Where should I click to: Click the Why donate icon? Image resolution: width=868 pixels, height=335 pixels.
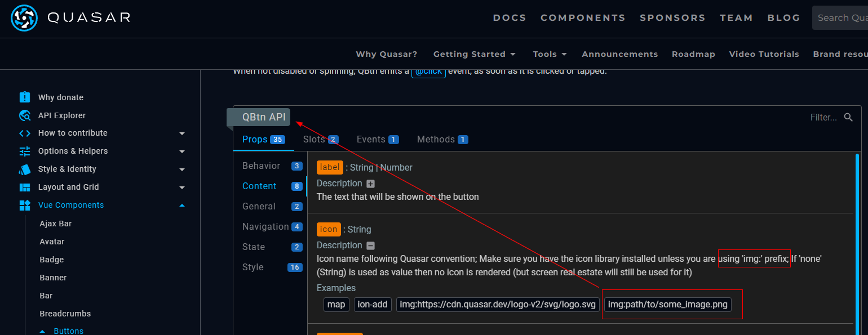pos(25,97)
